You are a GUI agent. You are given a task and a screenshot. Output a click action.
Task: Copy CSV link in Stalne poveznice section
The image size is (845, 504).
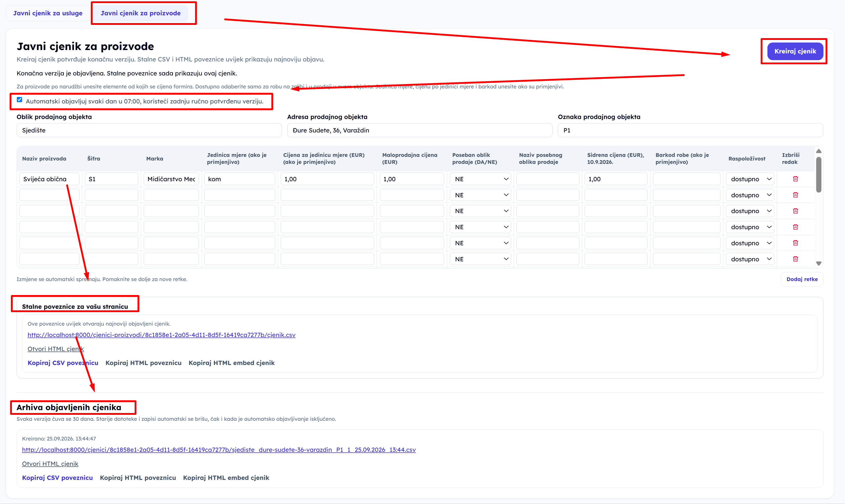click(x=63, y=363)
